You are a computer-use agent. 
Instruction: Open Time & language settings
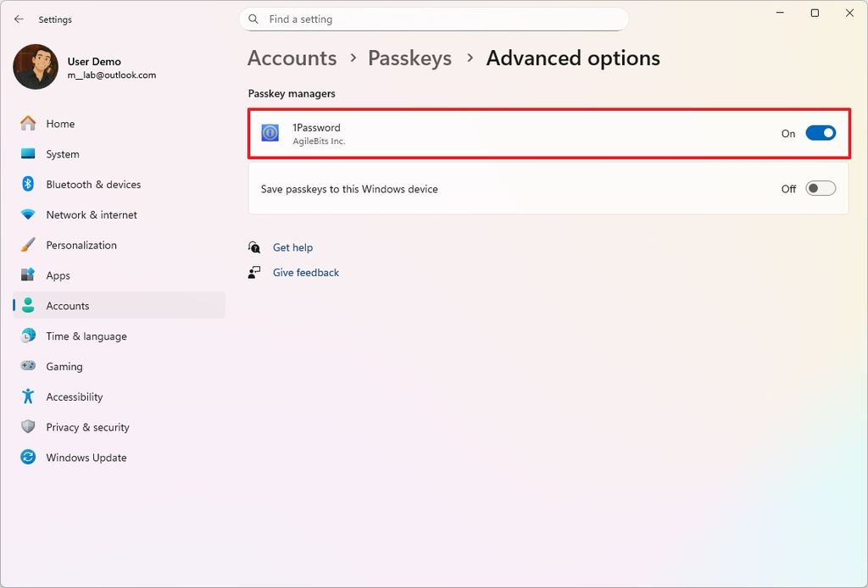coord(85,336)
